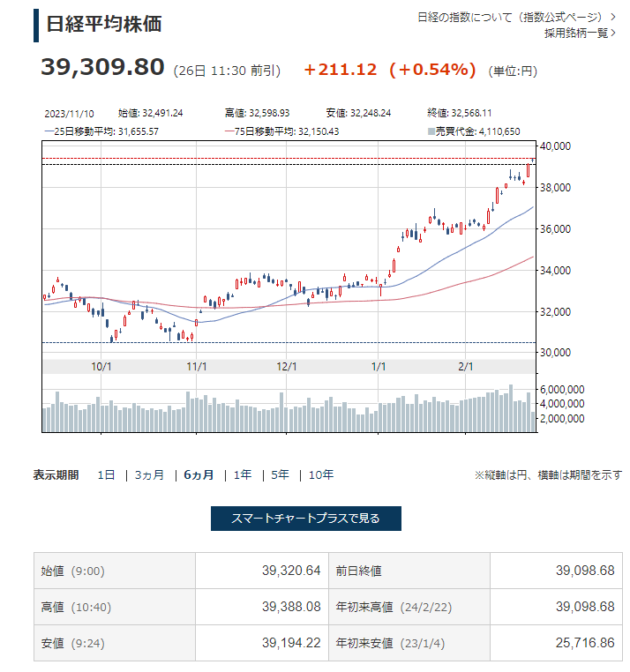This screenshot has width=630, height=672.
Task: Click the 安値: 32,248.24 chart readout
Action: tap(358, 113)
